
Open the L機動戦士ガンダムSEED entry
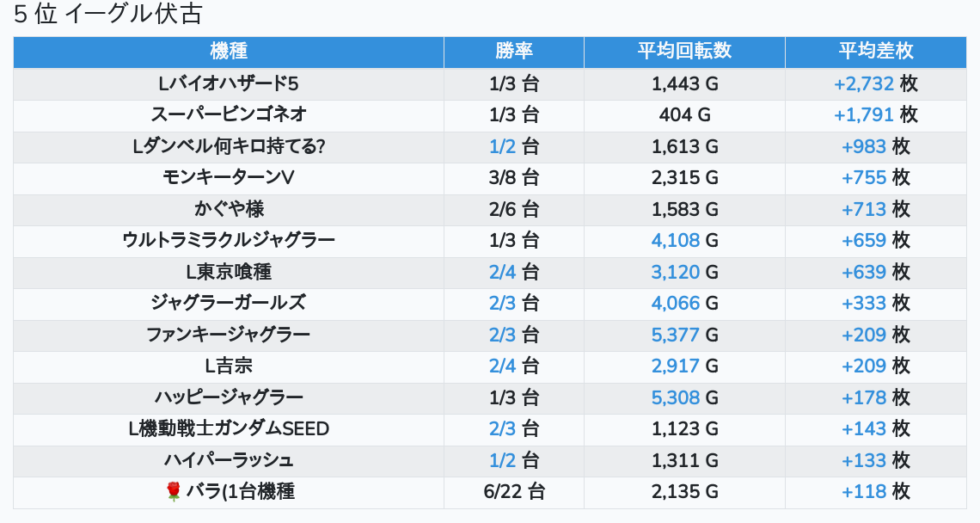229,428
